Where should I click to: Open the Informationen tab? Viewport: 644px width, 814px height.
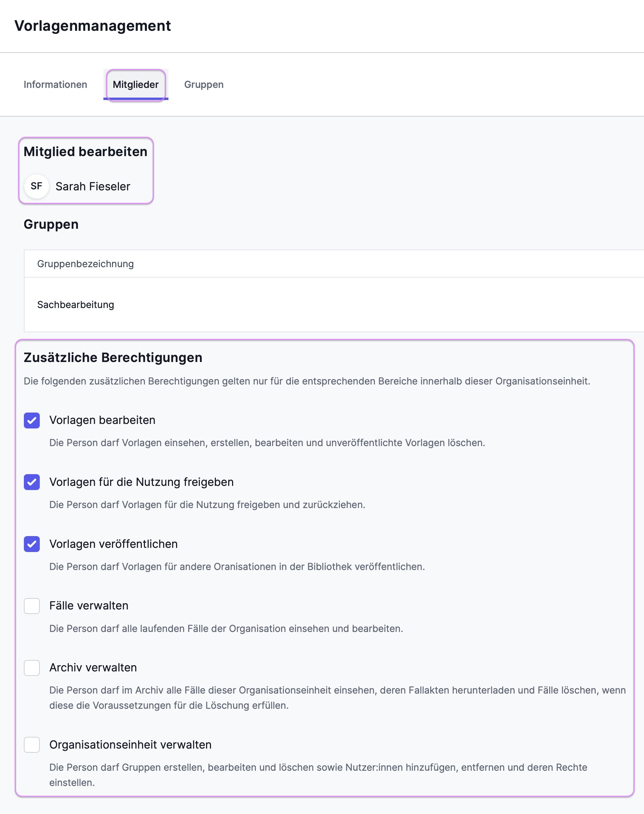(x=55, y=84)
